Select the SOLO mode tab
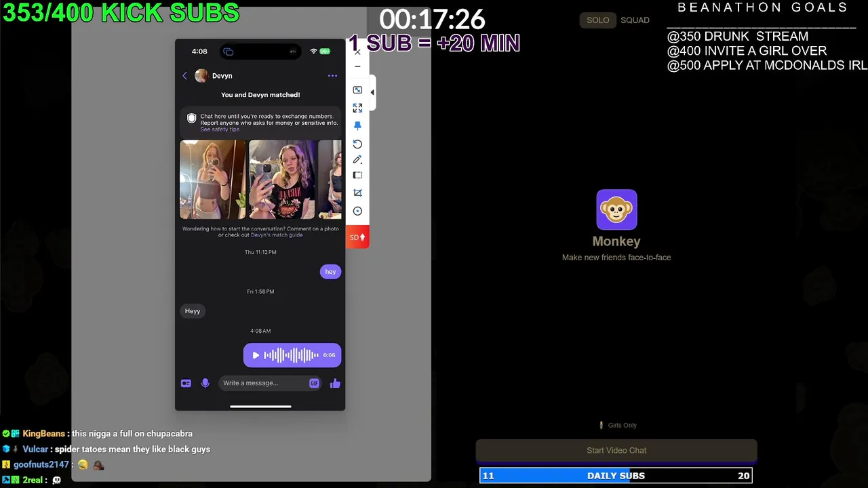The height and width of the screenshot is (488, 868). click(x=597, y=20)
